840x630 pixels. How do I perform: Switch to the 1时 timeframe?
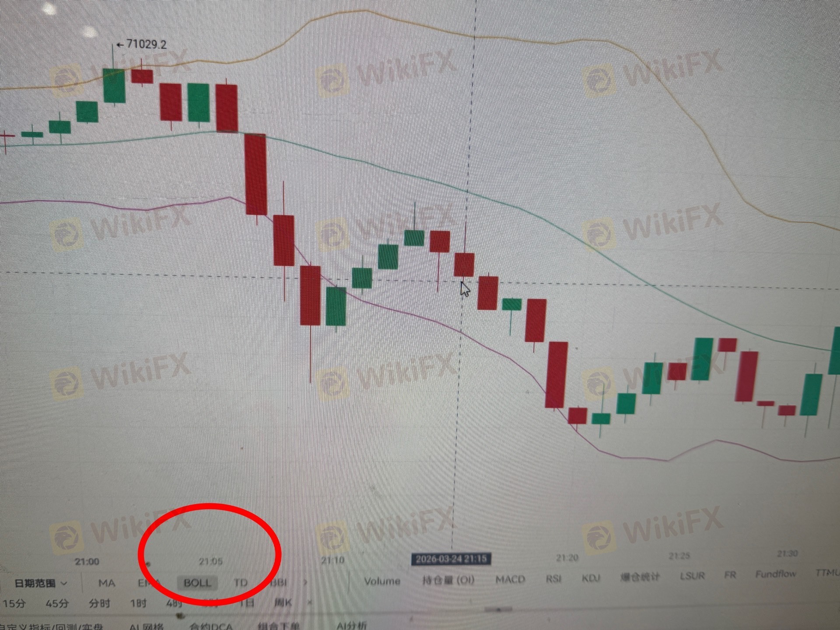(x=138, y=604)
